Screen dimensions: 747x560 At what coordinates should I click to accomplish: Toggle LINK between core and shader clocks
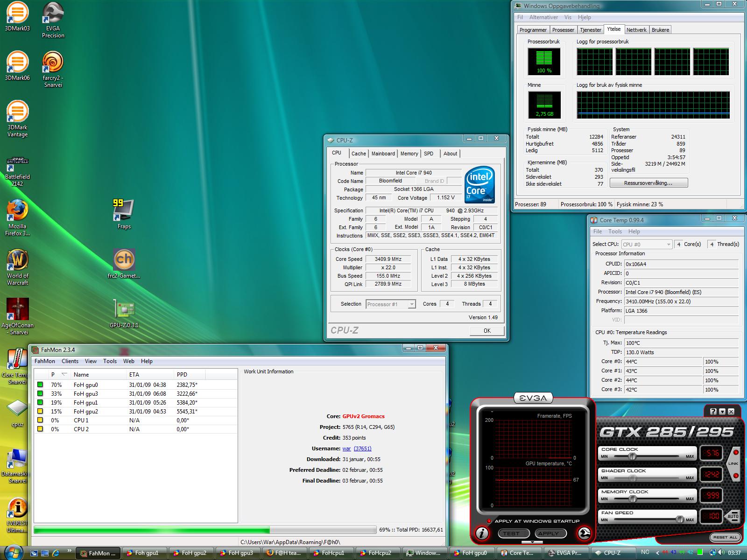(733, 463)
